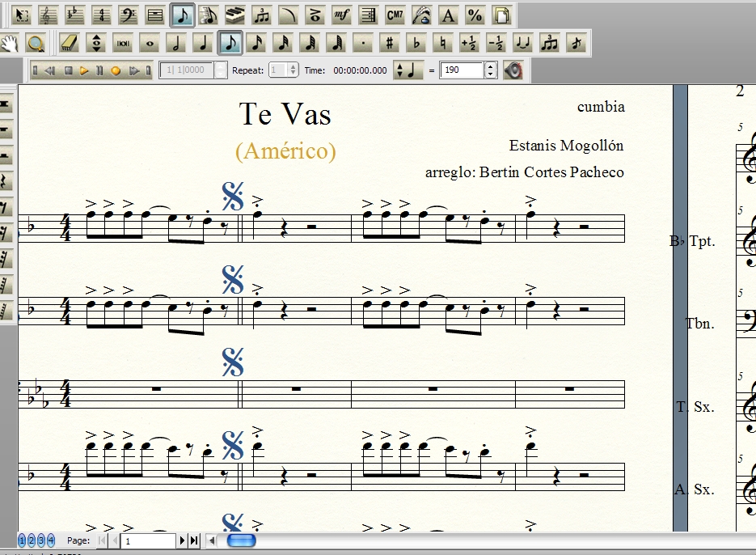Screen dimensions: 756x555
Task: Choose quarter note duration
Action: pos(203,44)
